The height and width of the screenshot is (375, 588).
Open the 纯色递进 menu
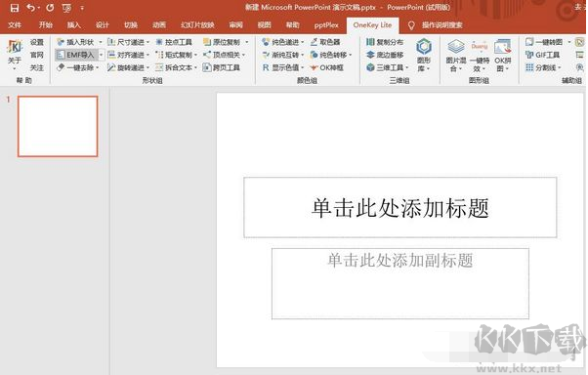(x=282, y=42)
